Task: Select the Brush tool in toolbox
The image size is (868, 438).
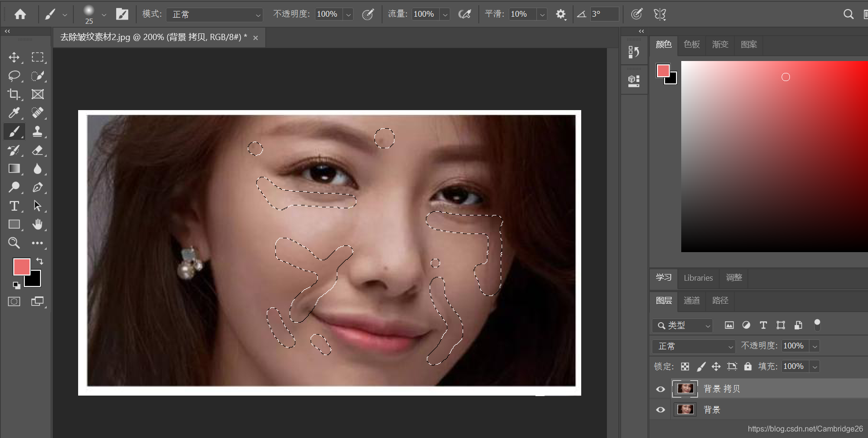Action: click(14, 132)
